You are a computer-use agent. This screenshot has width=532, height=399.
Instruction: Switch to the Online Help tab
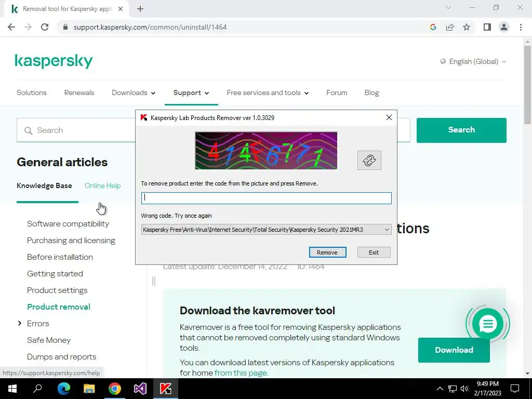point(102,185)
